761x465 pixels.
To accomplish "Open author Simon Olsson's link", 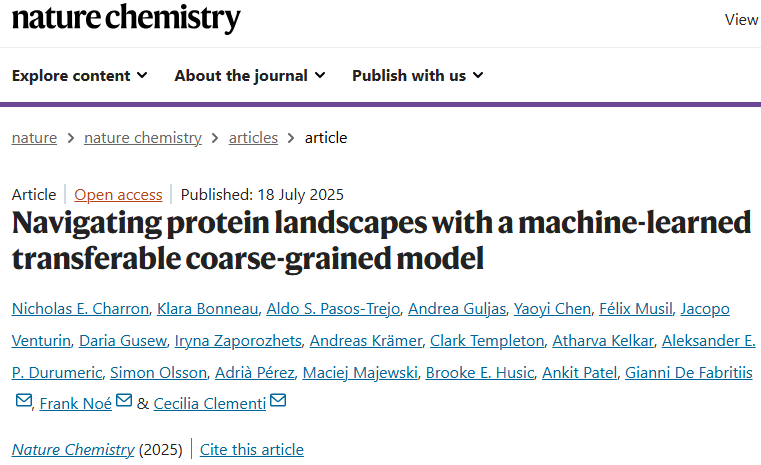I will [x=159, y=373].
